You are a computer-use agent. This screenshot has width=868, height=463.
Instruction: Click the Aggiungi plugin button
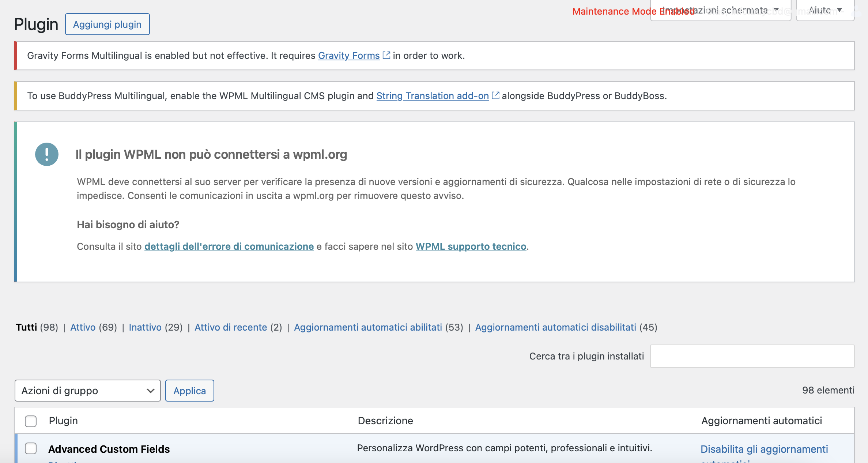pyautogui.click(x=107, y=24)
